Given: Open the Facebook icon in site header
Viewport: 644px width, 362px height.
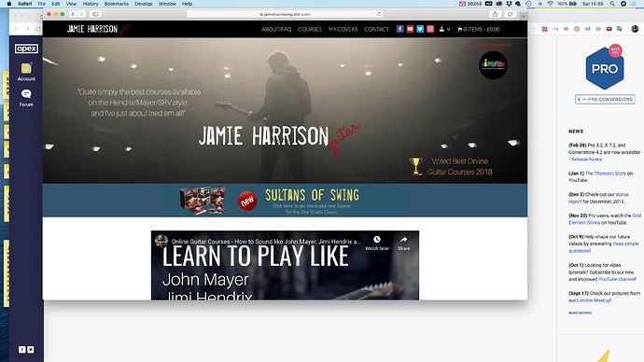Looking at the screenshot, I should [399, 29].
